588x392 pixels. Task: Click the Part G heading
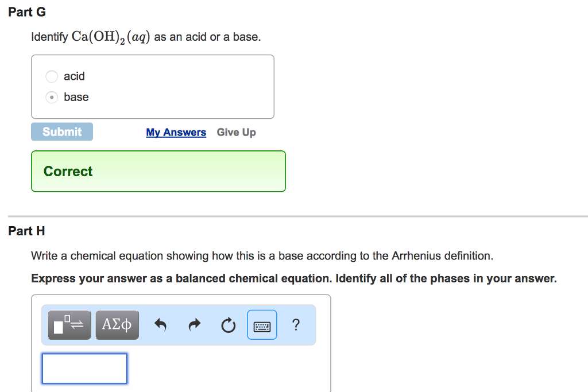point(26,11)
